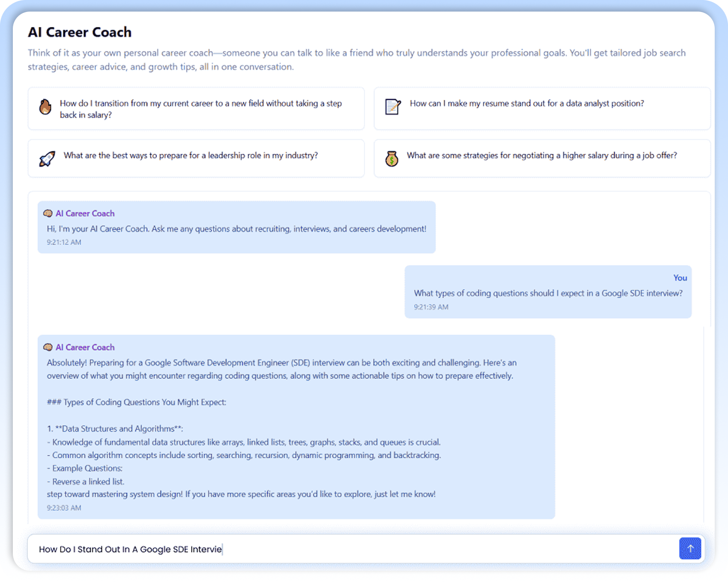
Task: Click the 'You' sender label
Action: (680, 278)
